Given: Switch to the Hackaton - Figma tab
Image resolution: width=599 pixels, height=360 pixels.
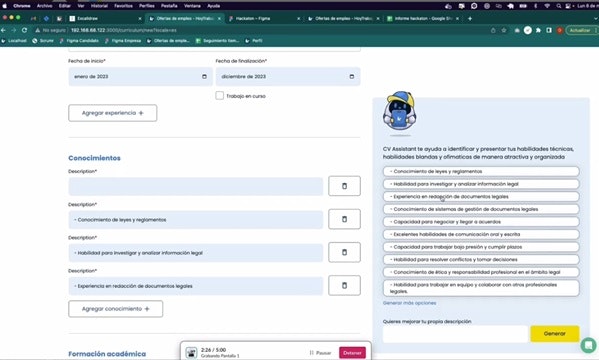Looking at the screenshot, I should click(x=264, y=18).
